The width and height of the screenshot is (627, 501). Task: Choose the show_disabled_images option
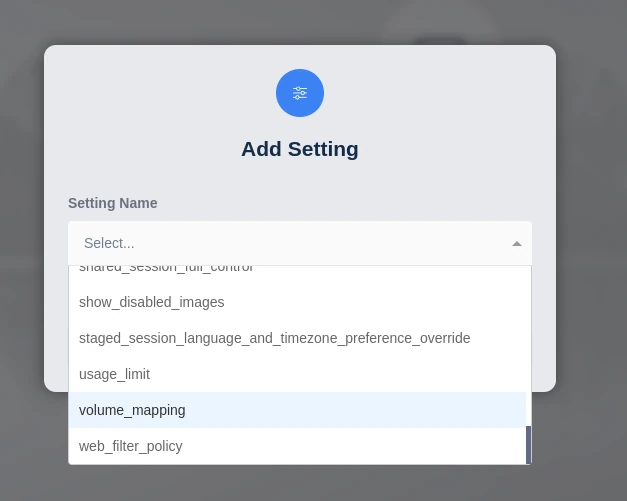[x=152, y=302]
